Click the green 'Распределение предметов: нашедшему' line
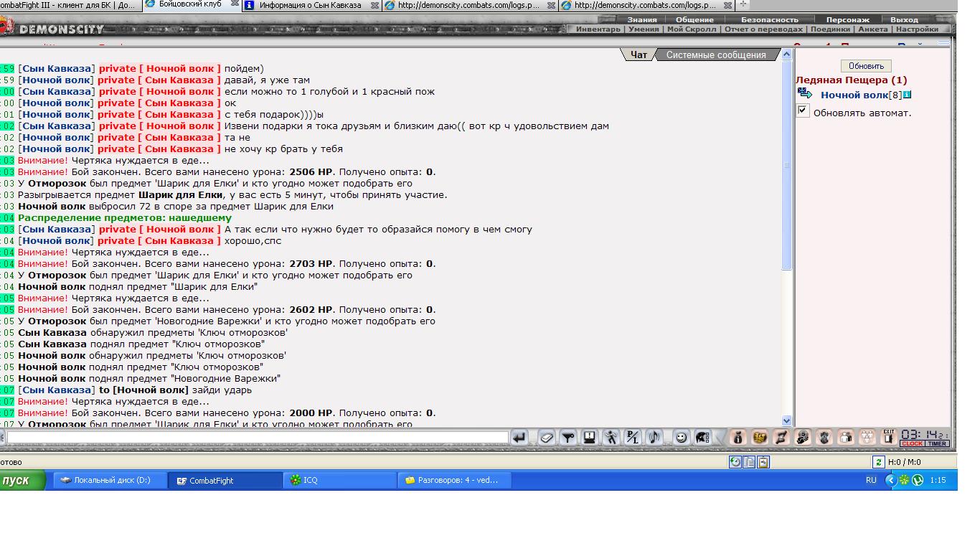The height and width of the screenshot is (551, 980). pyautogui.click(x=125, y=218)
